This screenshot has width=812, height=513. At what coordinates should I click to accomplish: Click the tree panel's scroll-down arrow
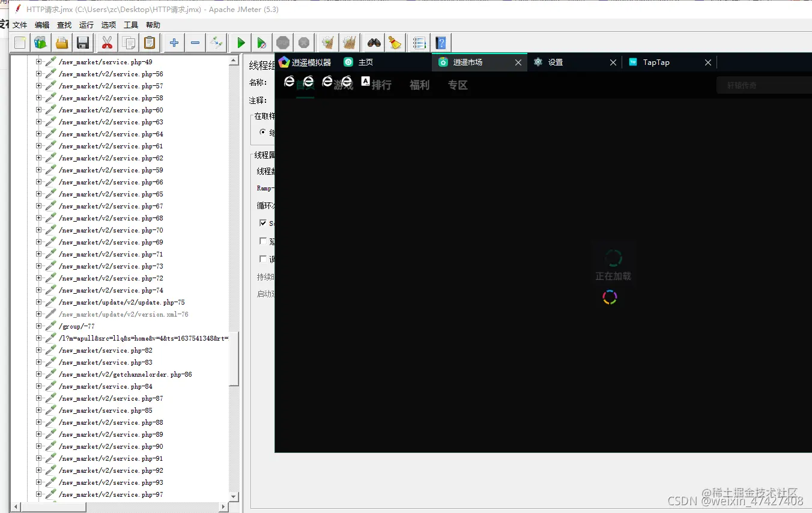(234, 496)
